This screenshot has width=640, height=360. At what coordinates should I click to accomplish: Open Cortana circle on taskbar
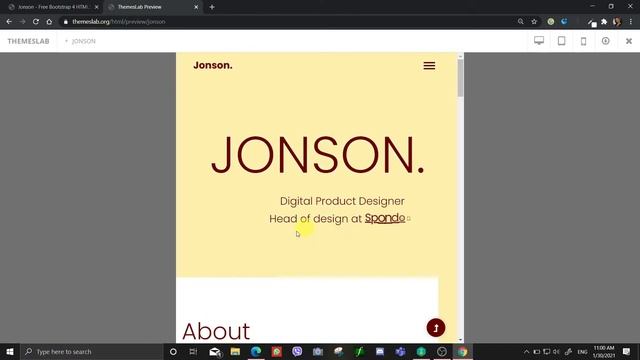(x=173, y=351)
